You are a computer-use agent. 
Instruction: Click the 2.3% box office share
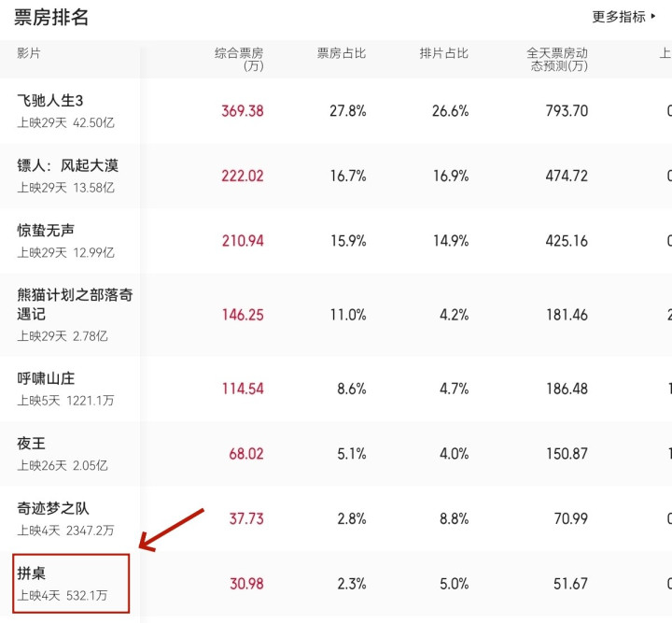click(x=352, y=584)
